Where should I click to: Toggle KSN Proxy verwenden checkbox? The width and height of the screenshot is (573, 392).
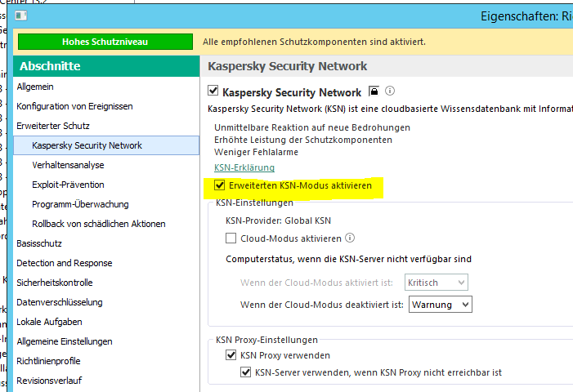pos(231,354)
